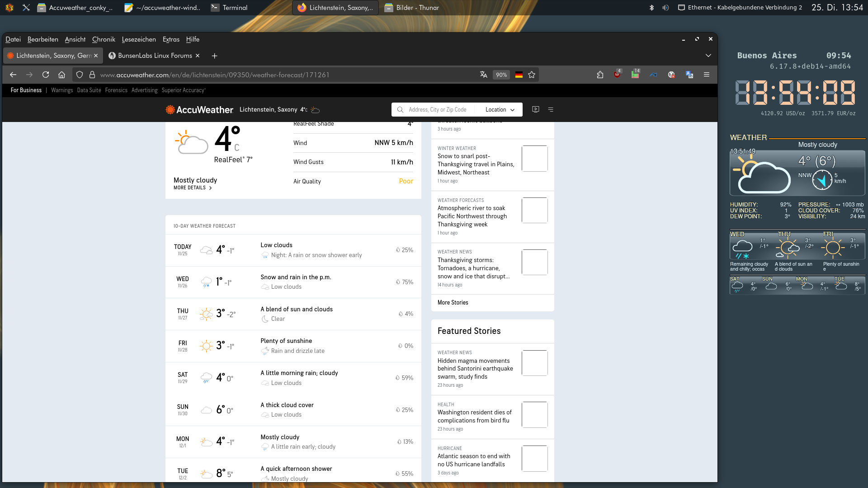The width and height of the screenshot is (868, 488).
Task: Open the AccuWeather video player icon
Action: click(x=536, y=109)
